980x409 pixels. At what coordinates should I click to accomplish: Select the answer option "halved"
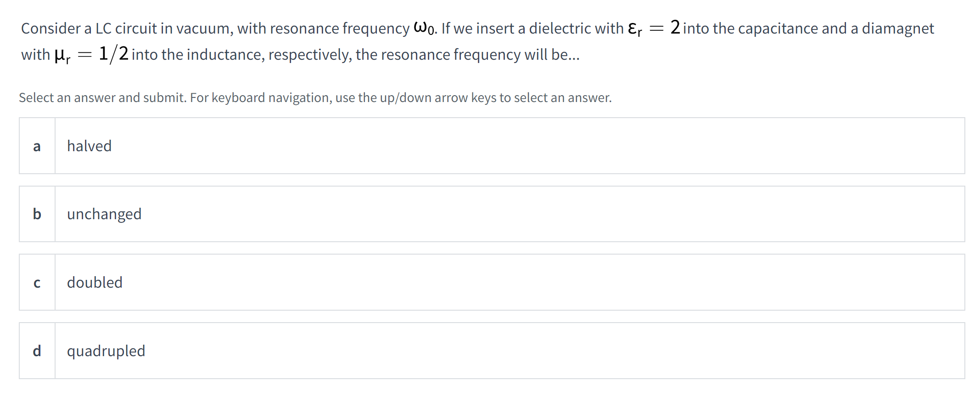tap(90, 146)
